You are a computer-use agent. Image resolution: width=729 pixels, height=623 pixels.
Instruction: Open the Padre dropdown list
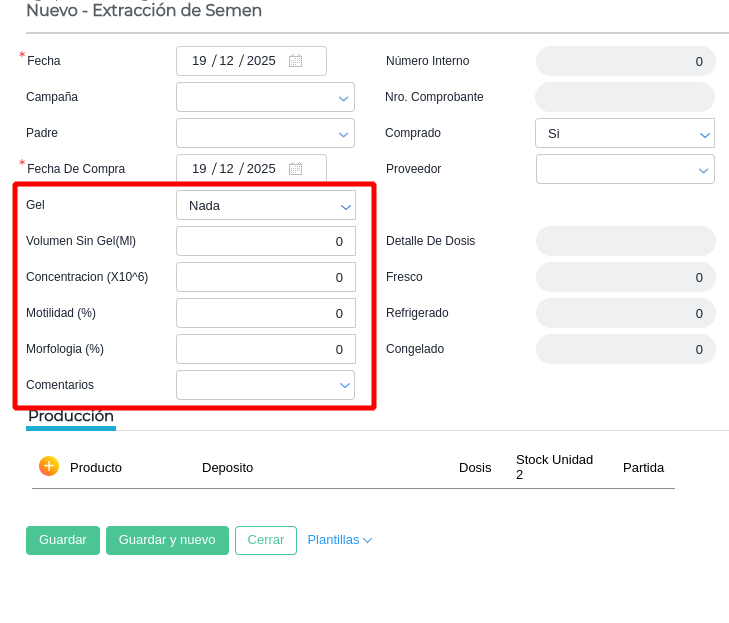click(265, 133)
